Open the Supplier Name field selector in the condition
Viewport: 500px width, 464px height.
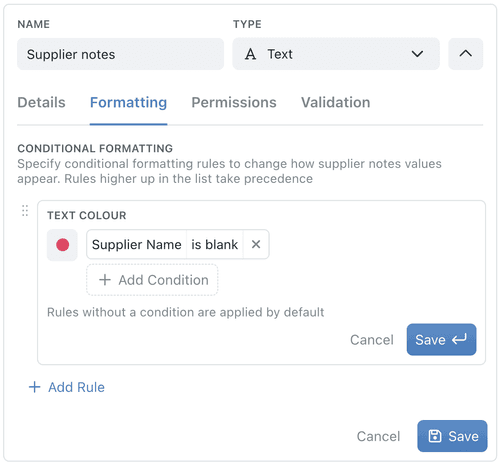tap(137, 244)
